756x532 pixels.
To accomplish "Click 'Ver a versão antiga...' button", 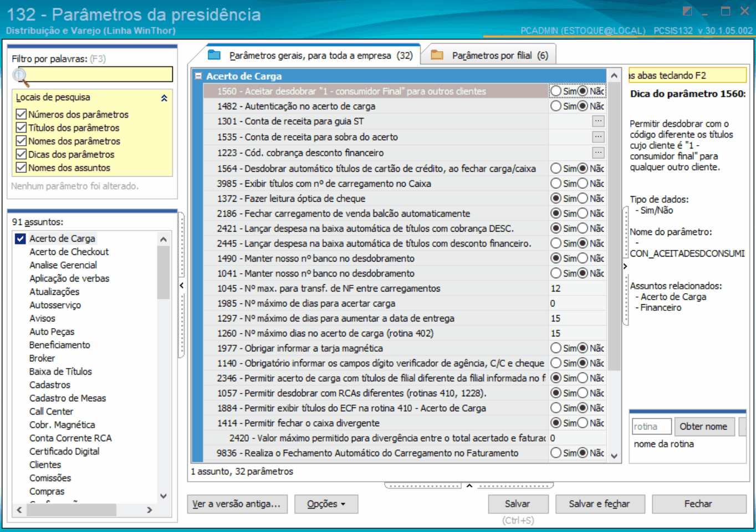I will pos(237,504).
